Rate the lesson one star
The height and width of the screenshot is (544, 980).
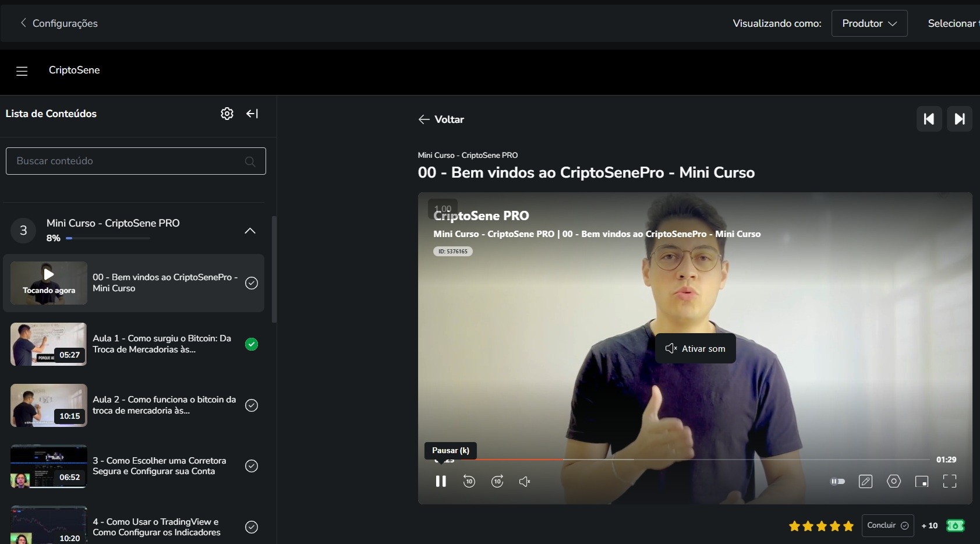[794, 526]
